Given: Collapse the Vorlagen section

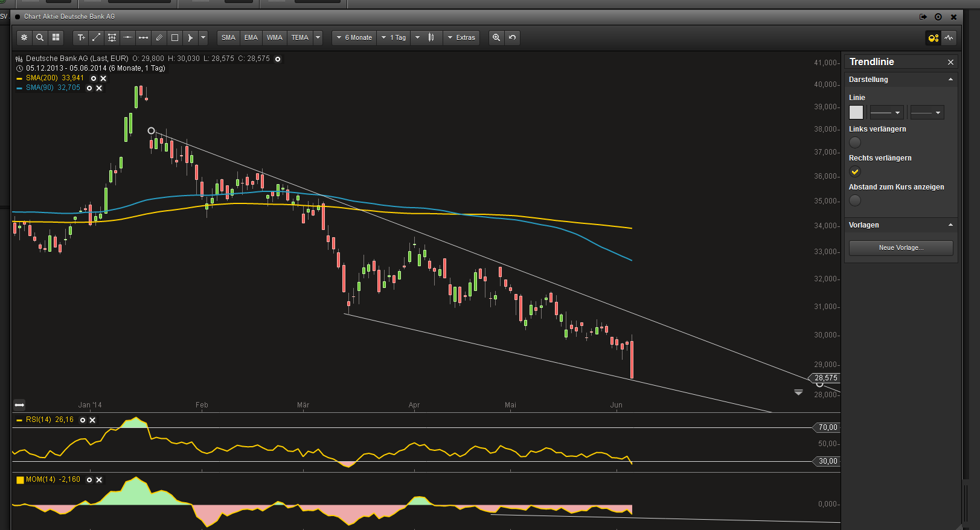Looking at the screenshot, I should (950, 225).
